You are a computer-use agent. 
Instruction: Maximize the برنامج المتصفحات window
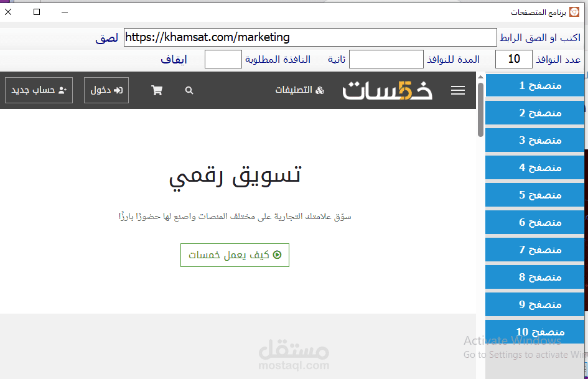pyautogui.click(x=37, y=12)
